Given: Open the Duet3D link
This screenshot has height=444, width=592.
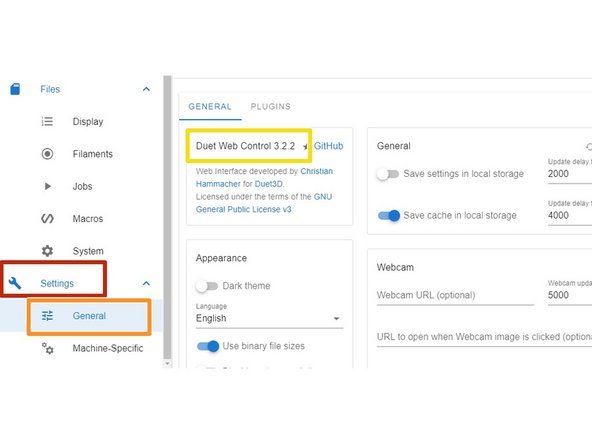Looking at the screenshot, I should [268, 184].
